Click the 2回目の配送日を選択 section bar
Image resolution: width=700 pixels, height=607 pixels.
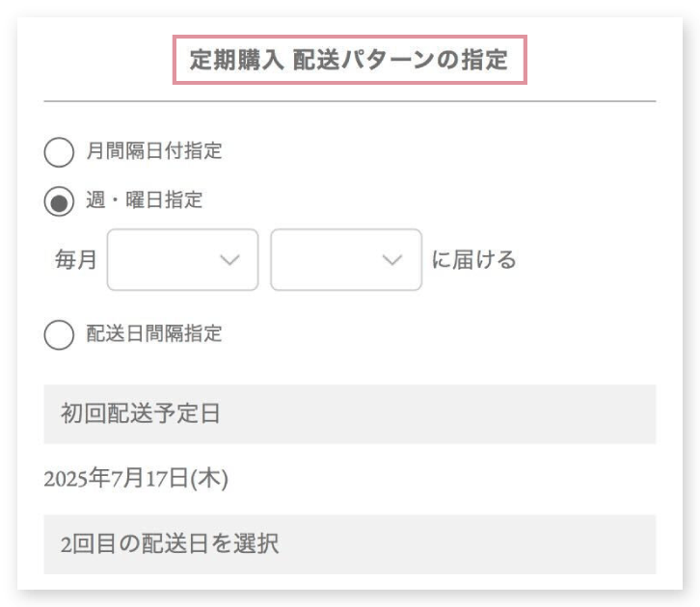pos(349,544)
